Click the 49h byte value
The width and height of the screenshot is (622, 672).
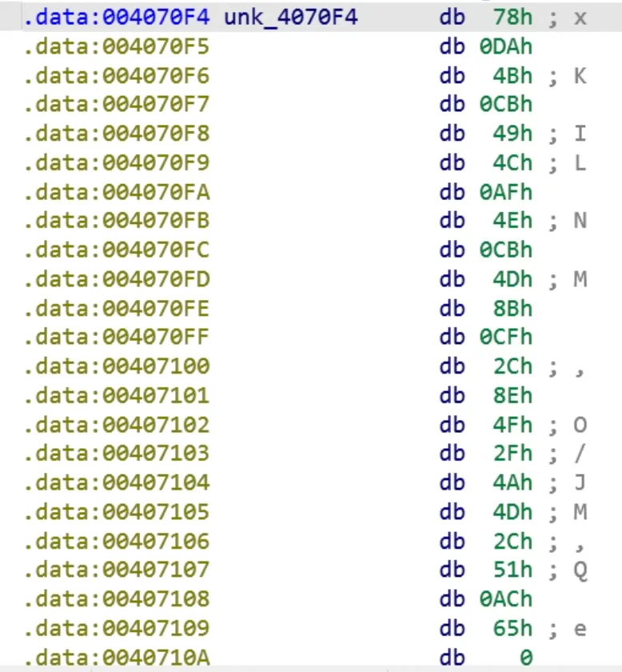512,134
